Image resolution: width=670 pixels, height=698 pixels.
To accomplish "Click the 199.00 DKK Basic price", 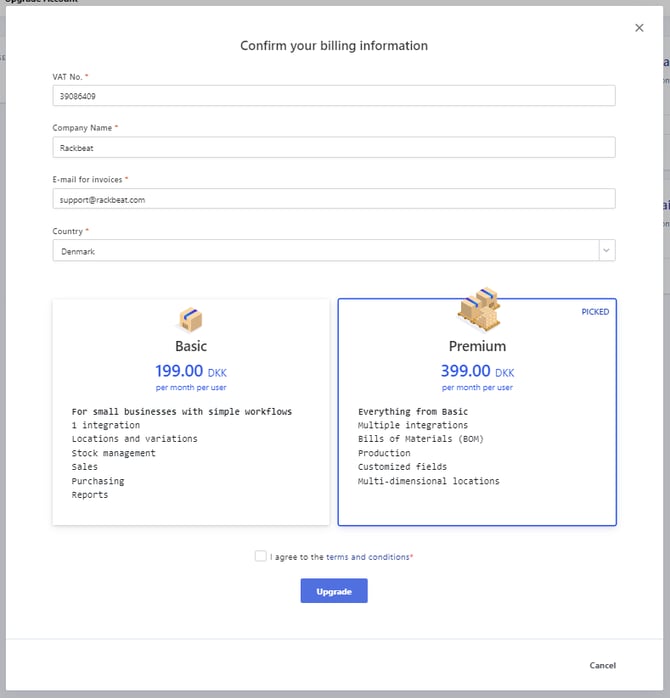I will point(191,371).
